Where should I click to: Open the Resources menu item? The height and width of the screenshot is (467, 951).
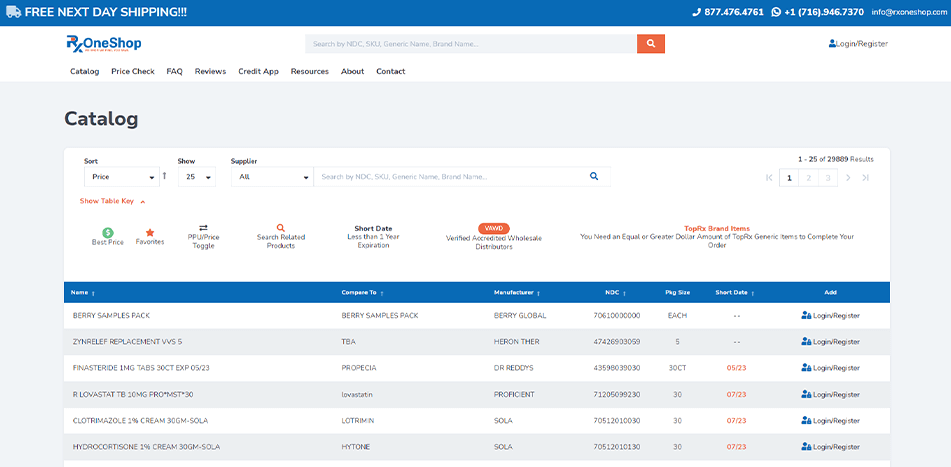pos(309,71)
